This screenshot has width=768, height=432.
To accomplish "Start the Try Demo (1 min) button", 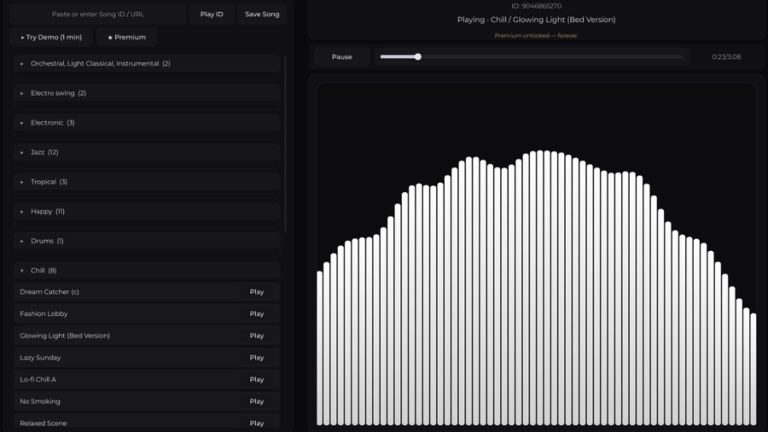I will point(51,37).
